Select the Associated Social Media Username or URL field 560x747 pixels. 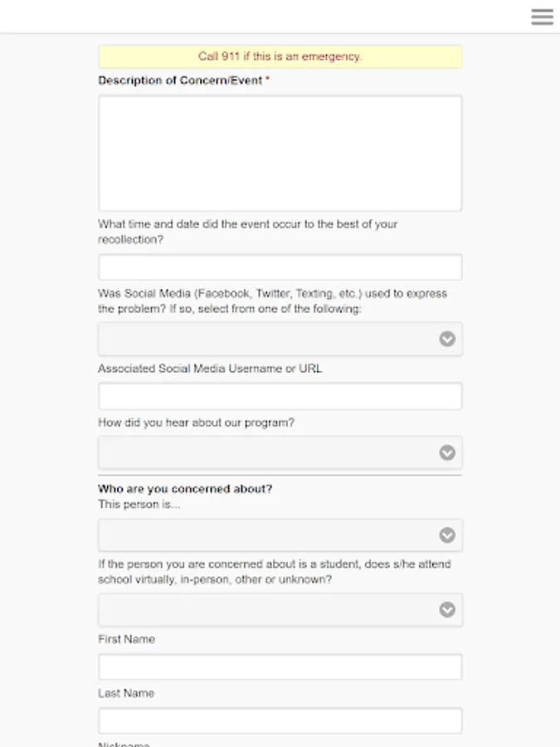pyautogui.click(x=280, y=397)
